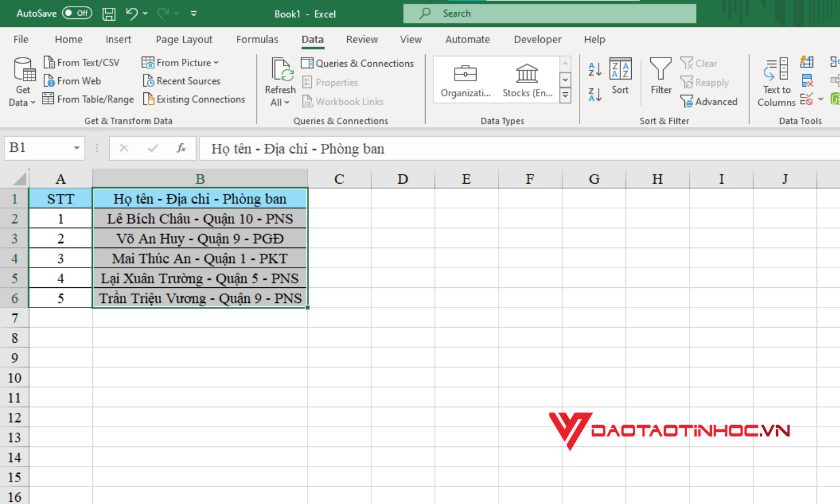The image size is (840, 504).
Task: Import data From Text/CSV
Action: click(82, 62)
